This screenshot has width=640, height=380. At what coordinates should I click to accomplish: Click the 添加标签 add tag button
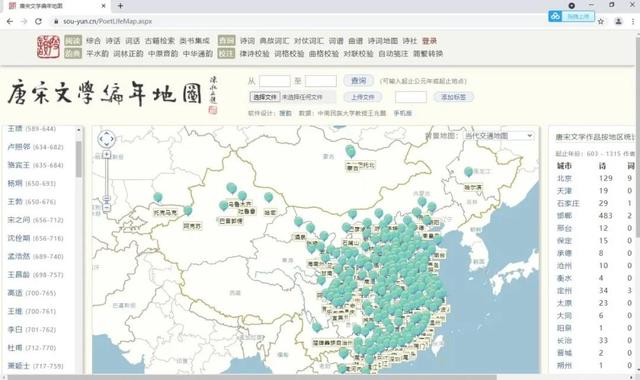click(453, 97)
